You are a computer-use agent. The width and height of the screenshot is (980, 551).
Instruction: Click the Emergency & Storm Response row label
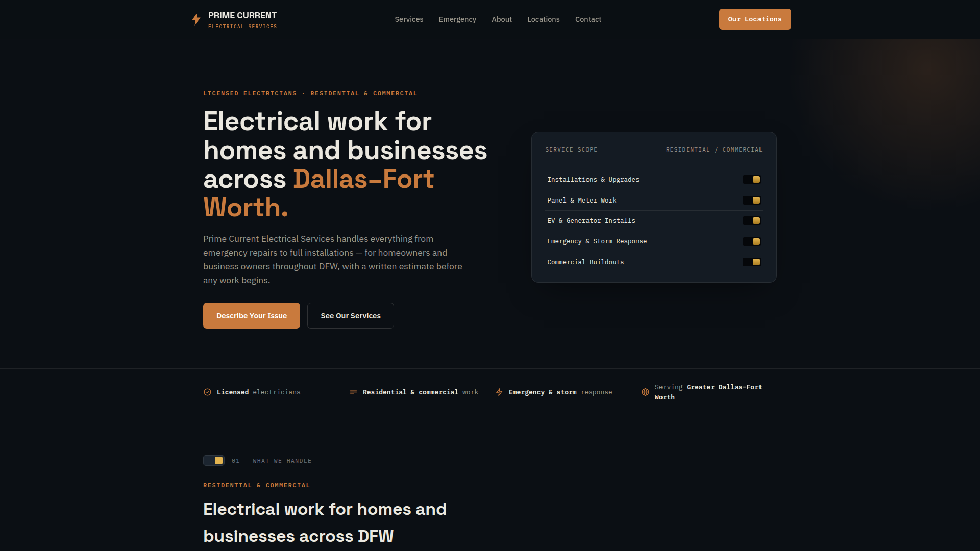597,241
